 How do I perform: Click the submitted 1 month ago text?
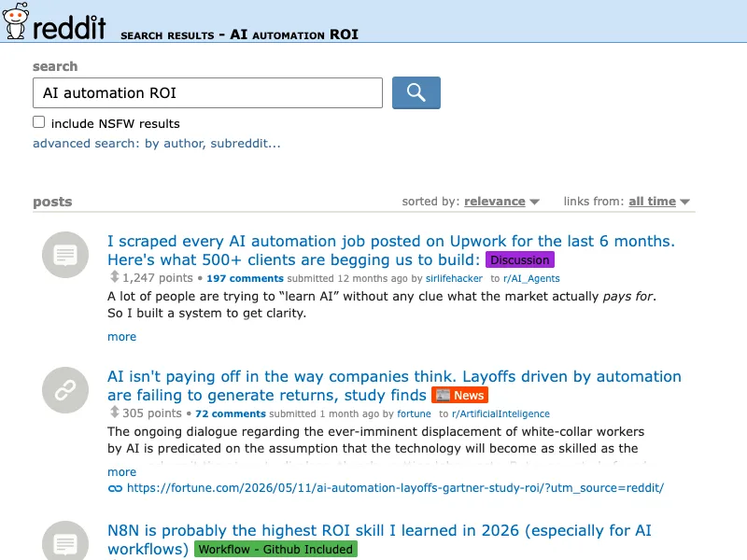coord(323,413)
